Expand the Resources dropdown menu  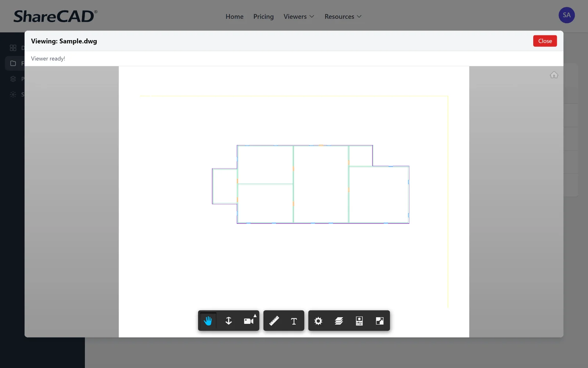pos(343,17)
